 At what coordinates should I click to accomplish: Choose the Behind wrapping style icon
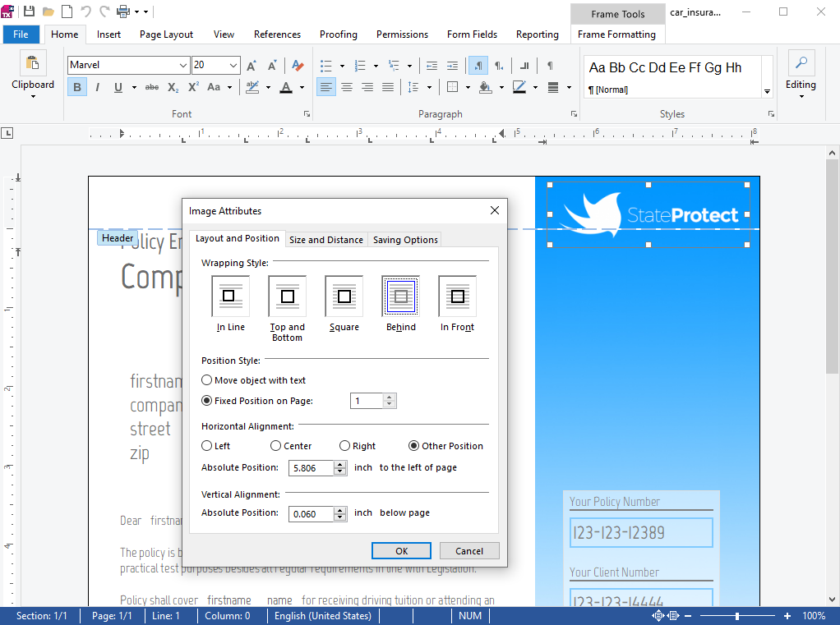pyautogui.click(x=400, y=296)
